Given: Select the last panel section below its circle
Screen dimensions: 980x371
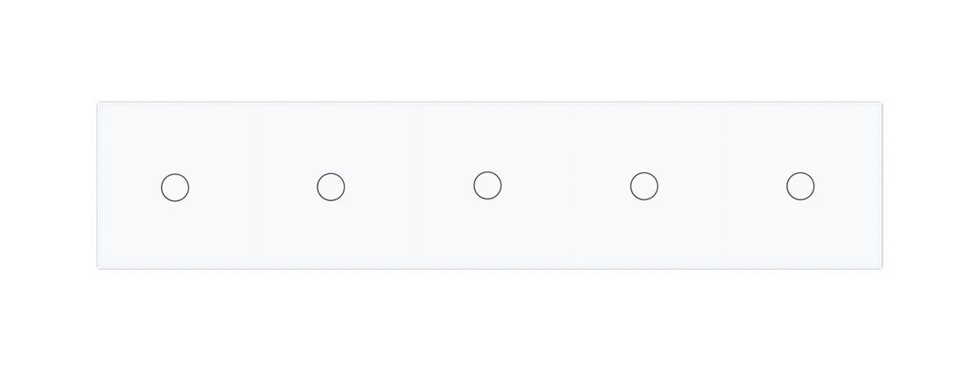Looking at the screenshot, I should 800,235.
